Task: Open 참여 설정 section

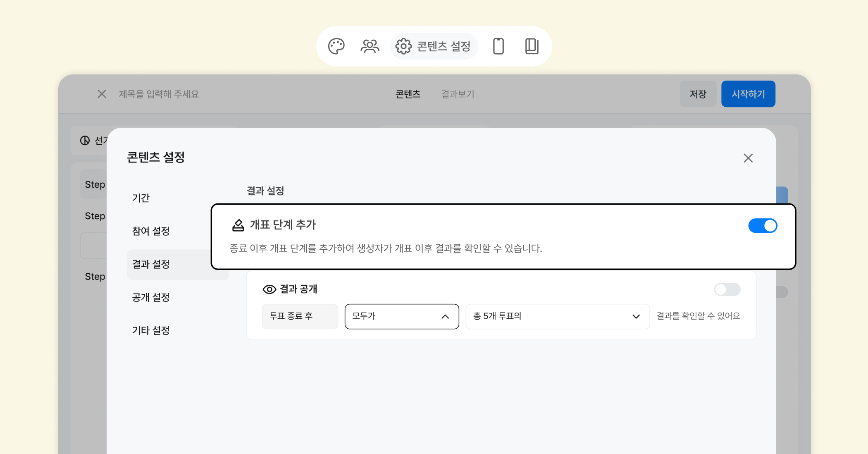Action: 151,231
